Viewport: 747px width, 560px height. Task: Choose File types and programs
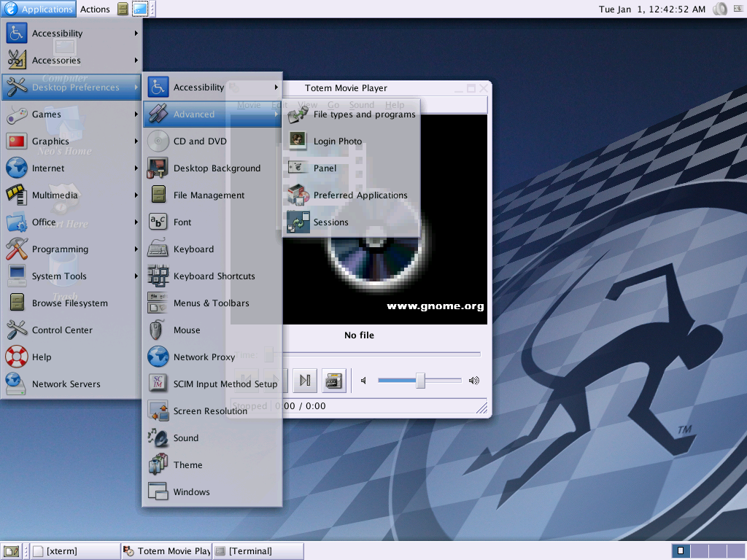(352, 114)
